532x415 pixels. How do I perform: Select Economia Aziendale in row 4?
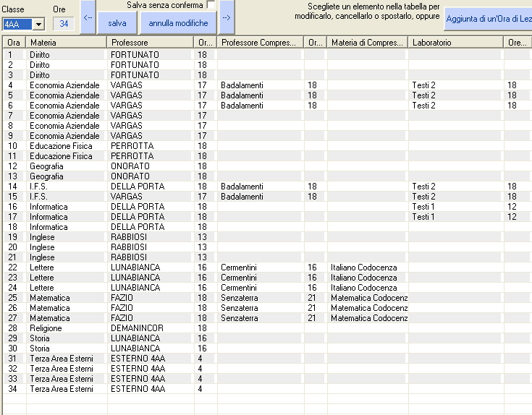64,85
